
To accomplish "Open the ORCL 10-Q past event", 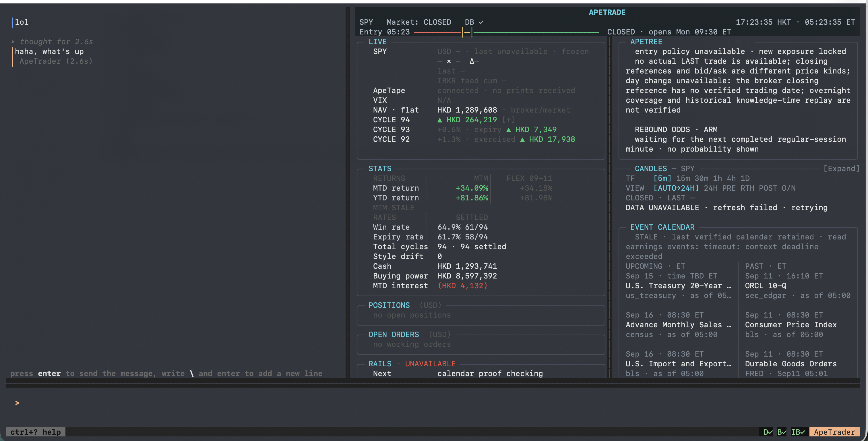I will click(766, 286).
